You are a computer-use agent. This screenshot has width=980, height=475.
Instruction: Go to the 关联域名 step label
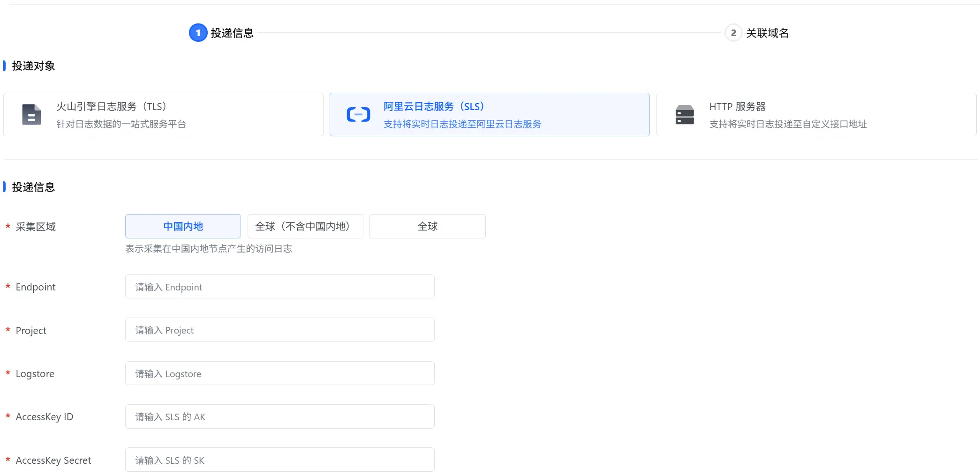[767, 33]
